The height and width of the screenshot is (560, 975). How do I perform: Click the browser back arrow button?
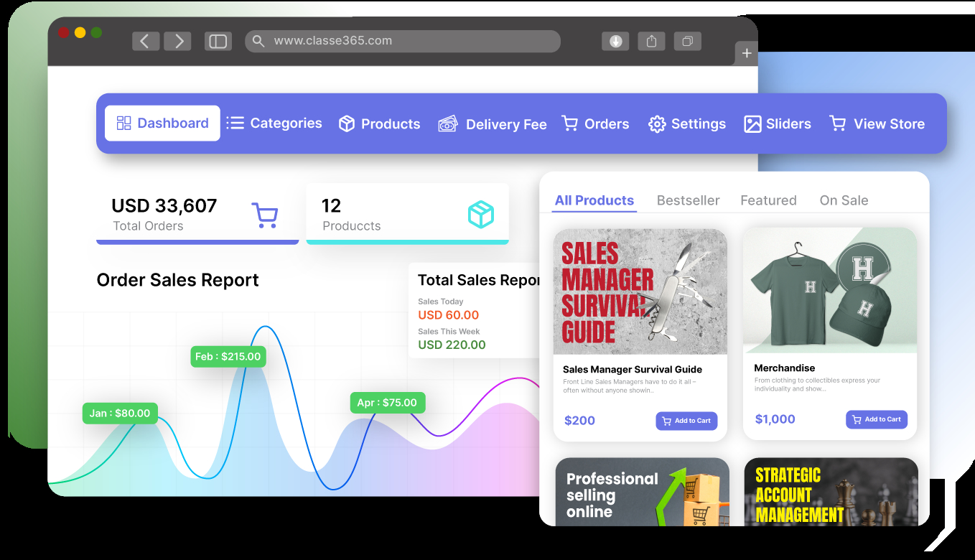pos(145,41)
